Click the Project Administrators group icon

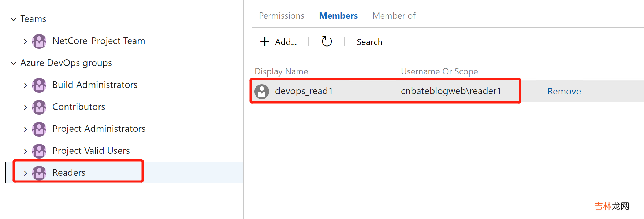[x=39, y=129]
